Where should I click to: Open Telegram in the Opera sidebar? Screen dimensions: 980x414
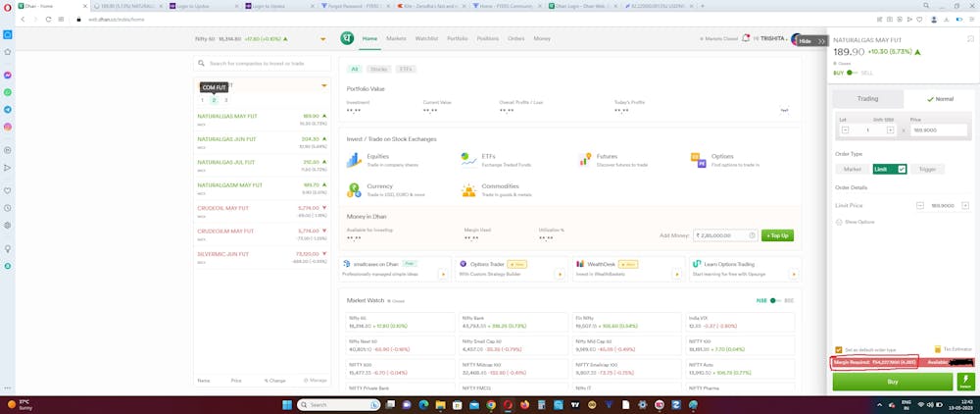coord(8,109)
